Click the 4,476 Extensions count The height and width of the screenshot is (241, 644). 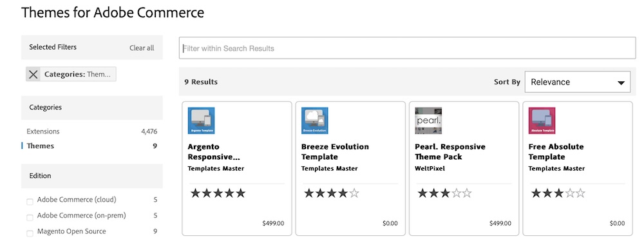coord(149,131)
